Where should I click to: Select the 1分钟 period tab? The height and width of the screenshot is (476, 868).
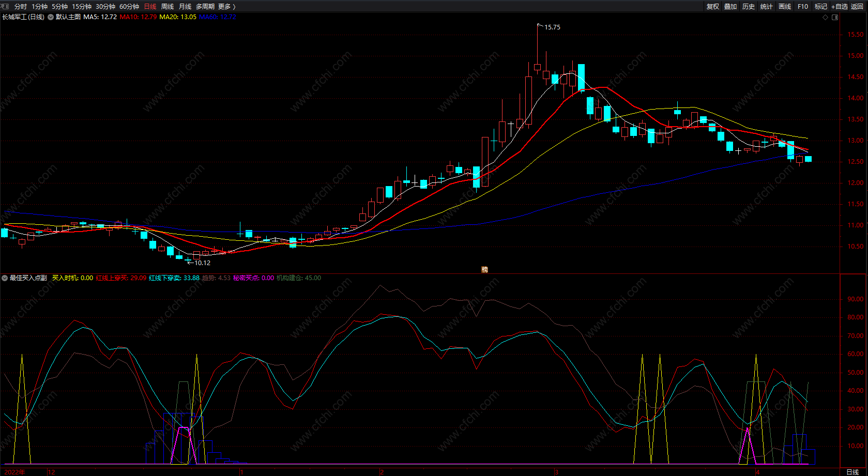click(39, 7)
